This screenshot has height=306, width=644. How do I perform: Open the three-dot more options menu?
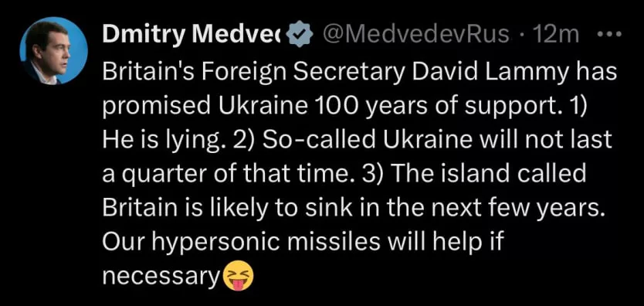point(607,35)
